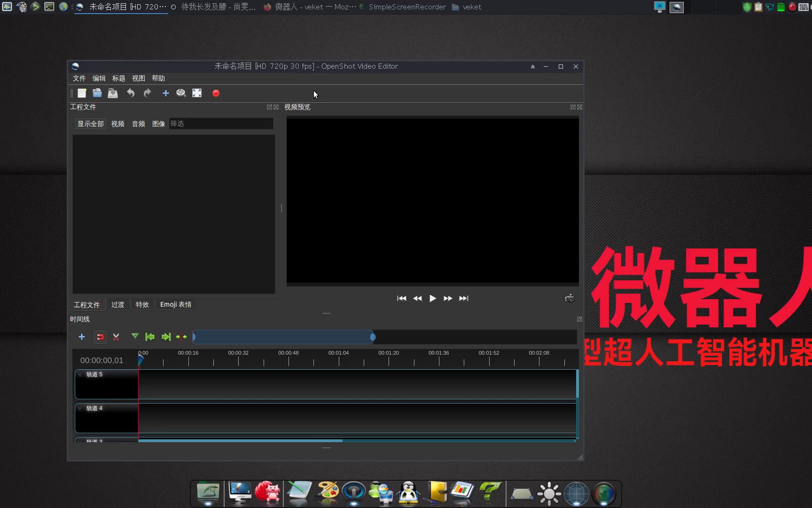812x508 pixels.
Task: Click the blue playhead marker on ruler
Action: [141, 360]
